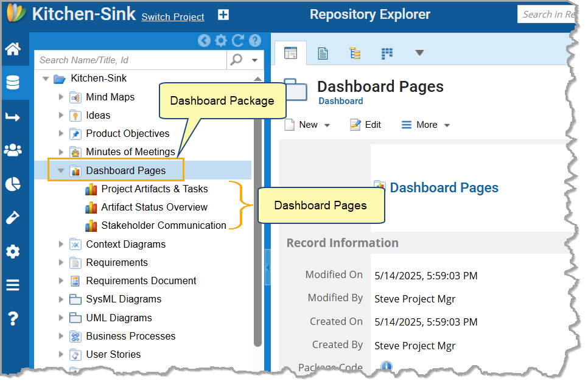Open the help question mark sidebar icon
Screen dimensions: 588x387
click(13, 318)
